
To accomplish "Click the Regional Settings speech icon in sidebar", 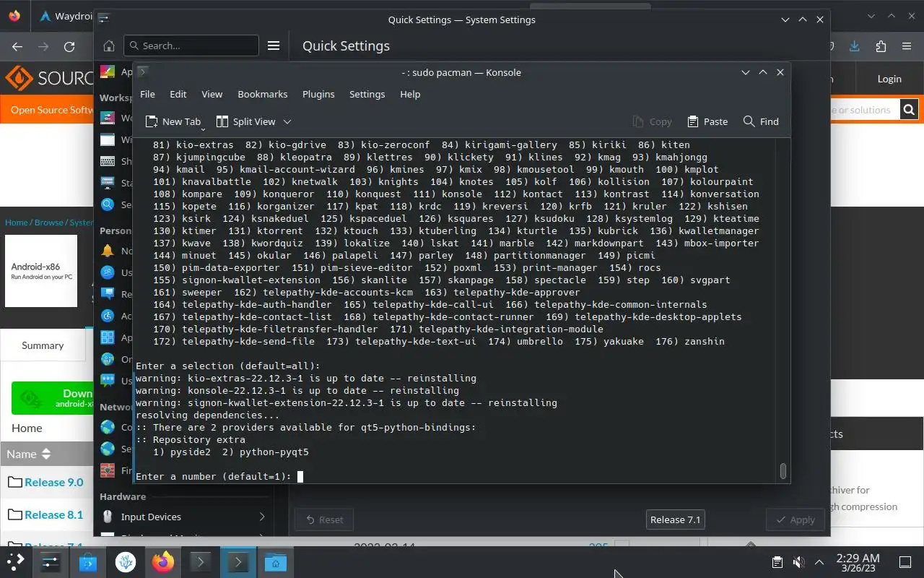I will tap(108, 294).
